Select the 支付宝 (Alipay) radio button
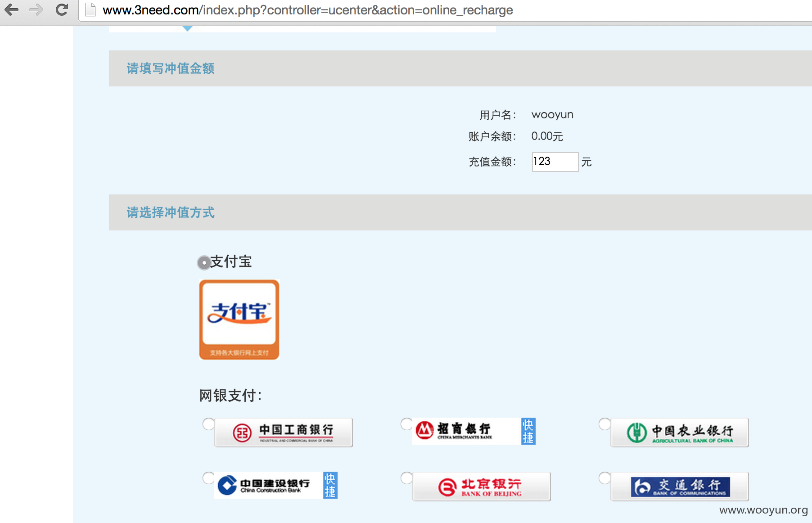 [204, 262]
